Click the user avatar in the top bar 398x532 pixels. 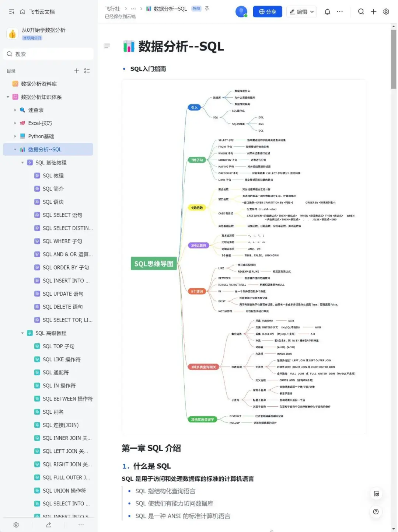point(241,11)
